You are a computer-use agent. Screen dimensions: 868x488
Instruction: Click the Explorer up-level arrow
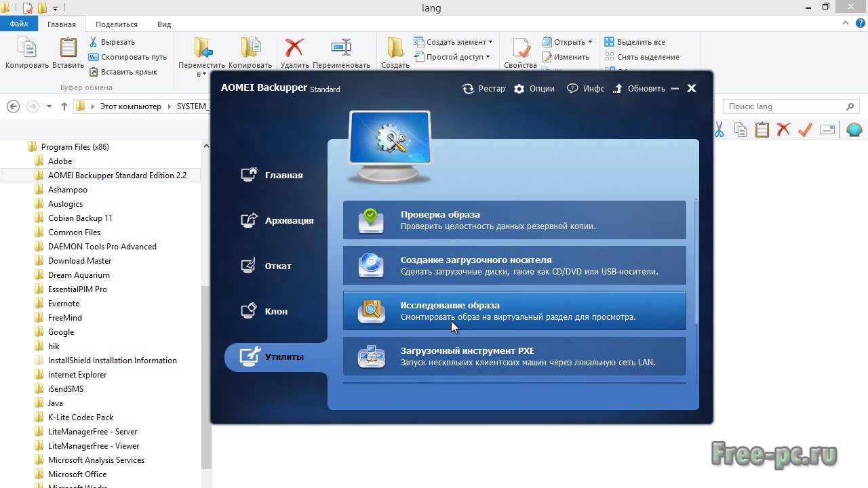(x=64, y=106)
